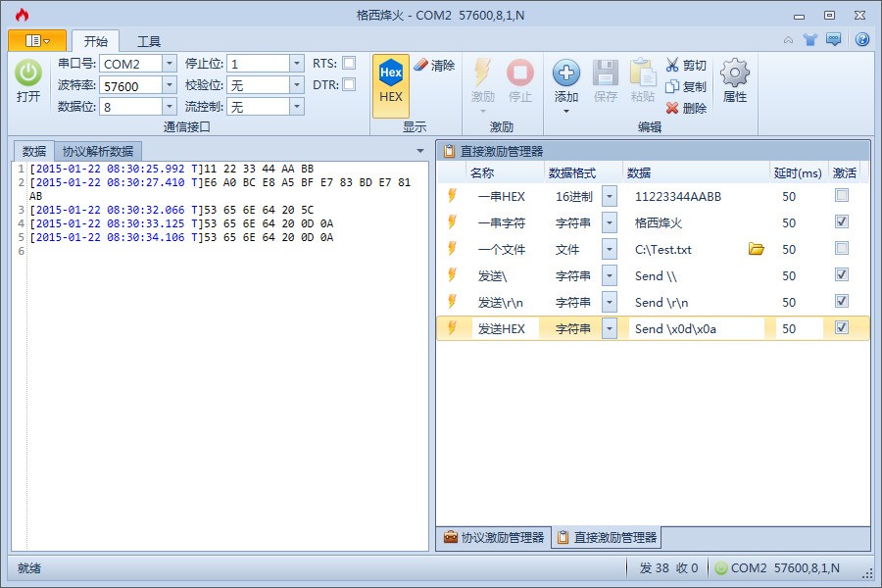882x588 pixels.
Task: Open the 串口号 COM2 dropdown
Action: click(169, 63)
